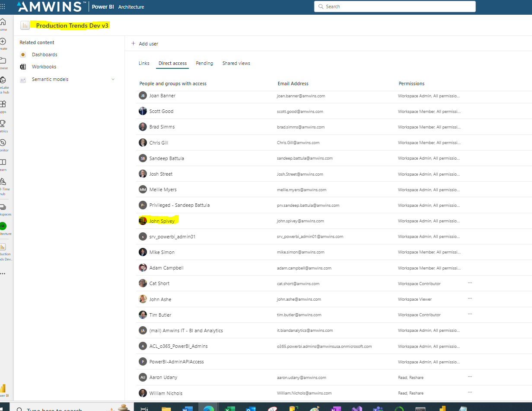Click Scott Good's avatar picture

(x=143, y=111)
